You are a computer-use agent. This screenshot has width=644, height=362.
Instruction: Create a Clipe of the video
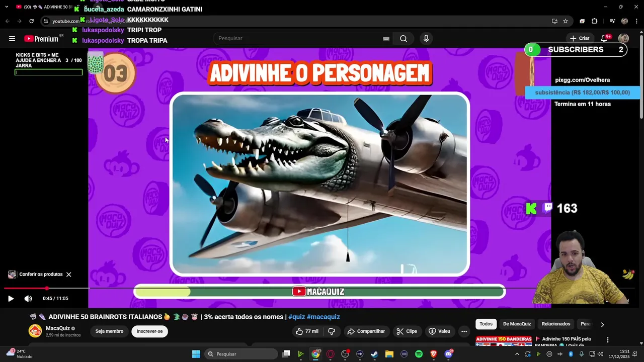[407, 331]
